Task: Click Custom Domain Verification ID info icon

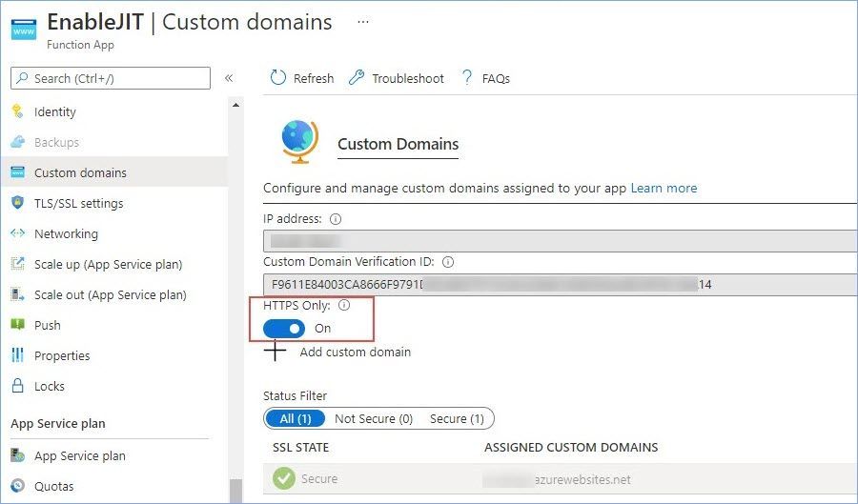Action: click(448, 262)
